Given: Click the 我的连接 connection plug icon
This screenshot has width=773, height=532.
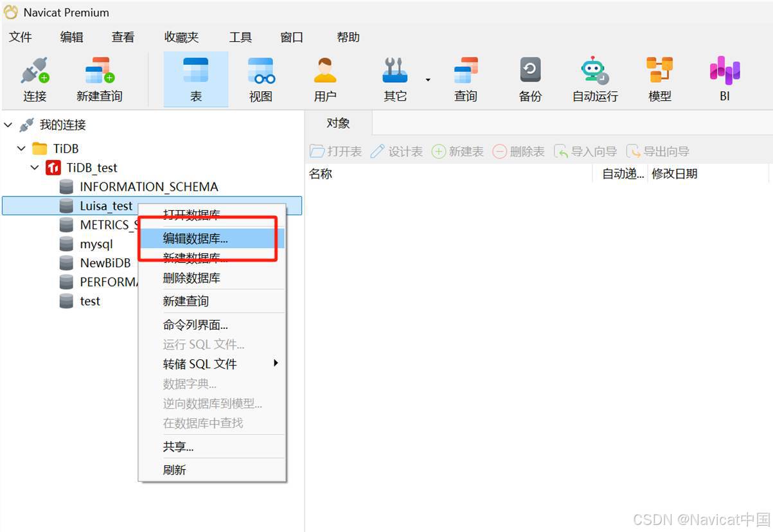Looking at the screenshot, I should 27,125.
